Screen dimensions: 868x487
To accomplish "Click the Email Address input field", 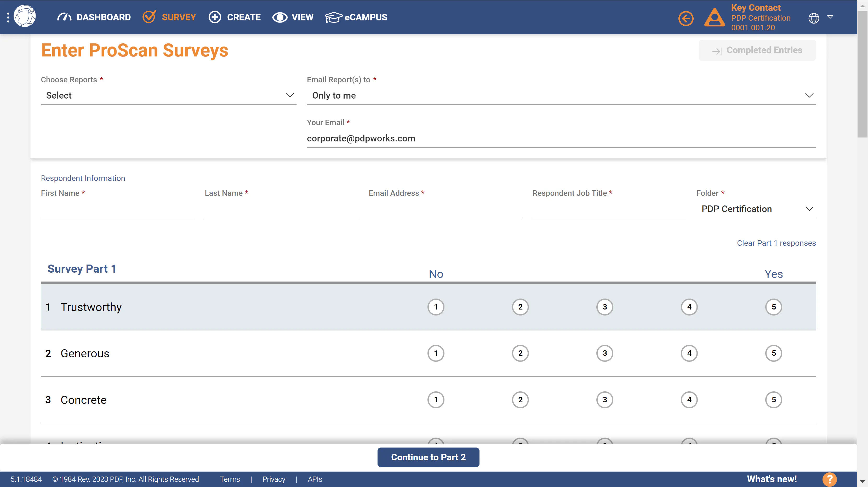I will (445, 209).
